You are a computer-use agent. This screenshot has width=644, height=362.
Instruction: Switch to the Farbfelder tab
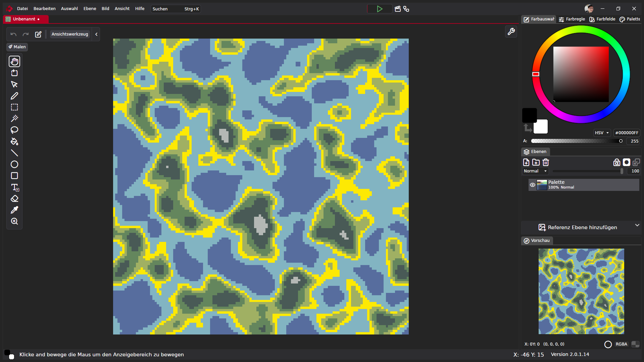(x=602, y=19)
